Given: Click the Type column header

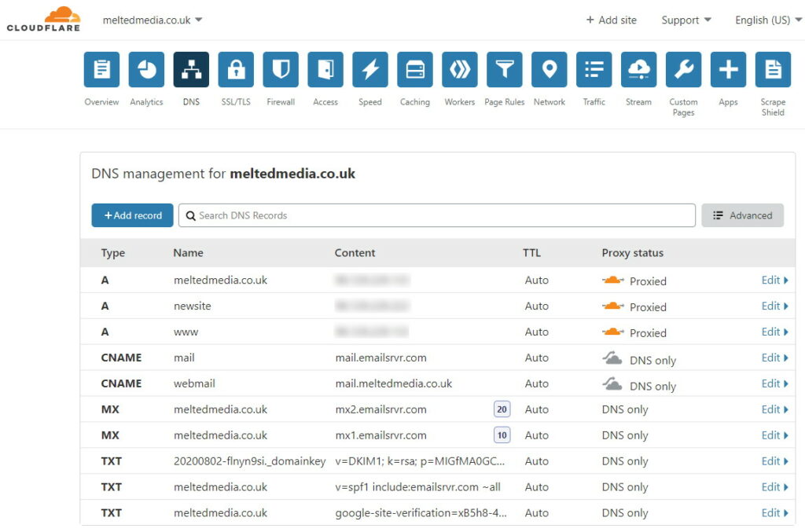Looking at the screenshot, I should (113, 253).
